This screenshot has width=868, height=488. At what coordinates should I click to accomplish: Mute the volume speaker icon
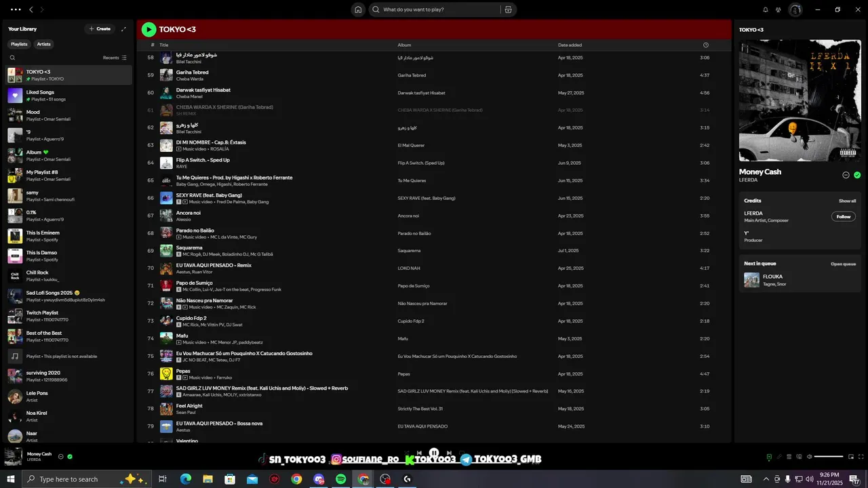pos(810,457)
